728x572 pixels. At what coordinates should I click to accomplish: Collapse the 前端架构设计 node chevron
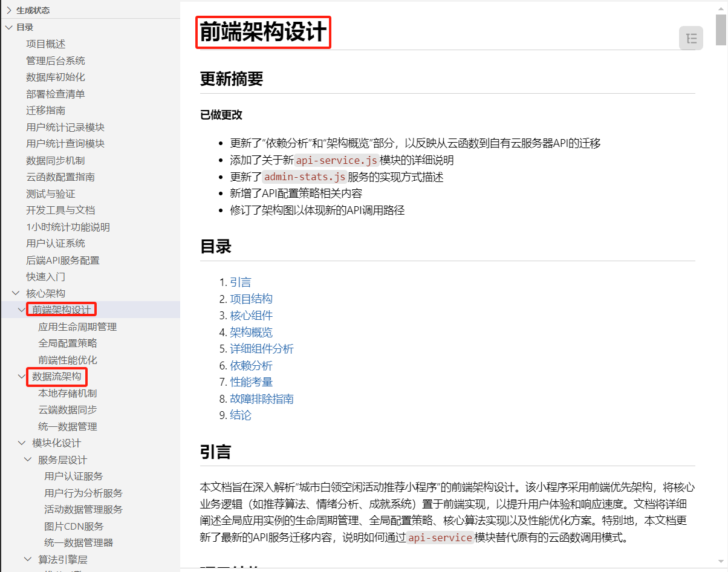pos(22,310)
